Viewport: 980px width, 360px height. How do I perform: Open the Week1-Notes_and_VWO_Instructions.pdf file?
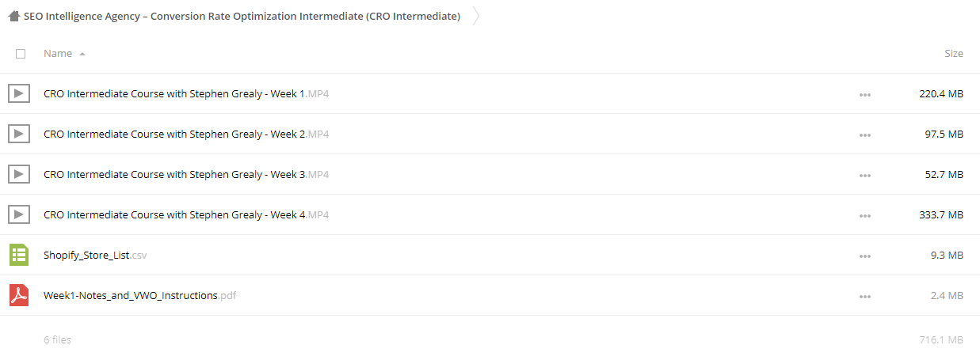(139, 295)
